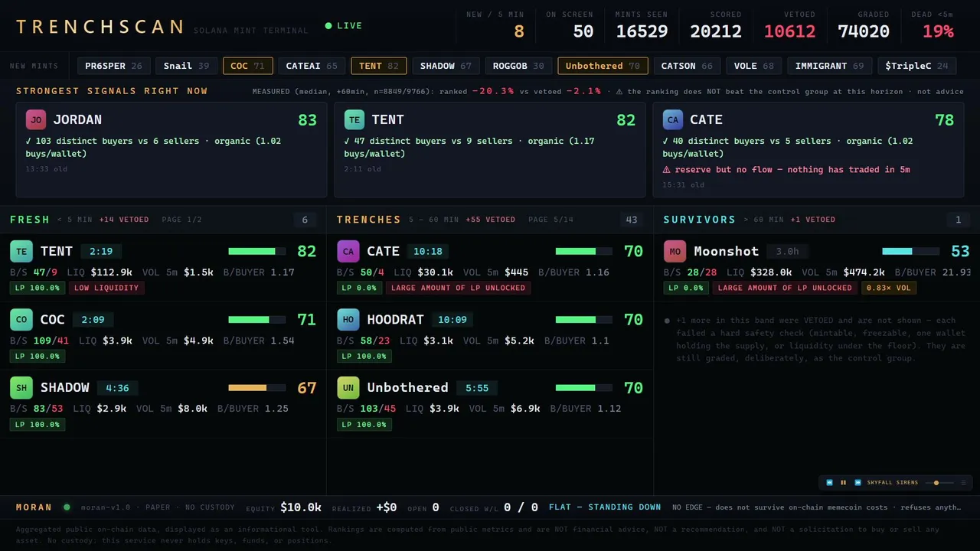
Task: Click SHADOW row name text
Action: (65, 387)
